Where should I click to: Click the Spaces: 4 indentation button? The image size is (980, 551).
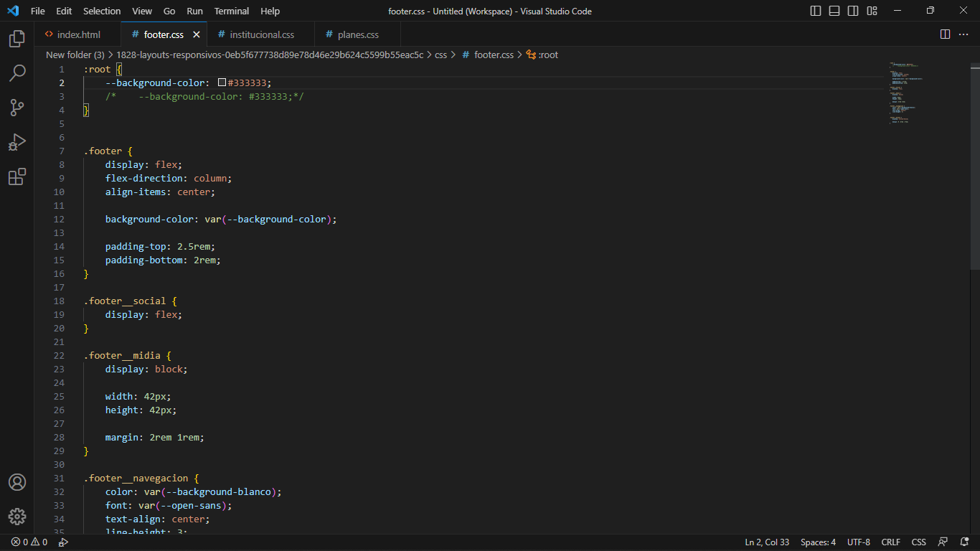(818, 542)
